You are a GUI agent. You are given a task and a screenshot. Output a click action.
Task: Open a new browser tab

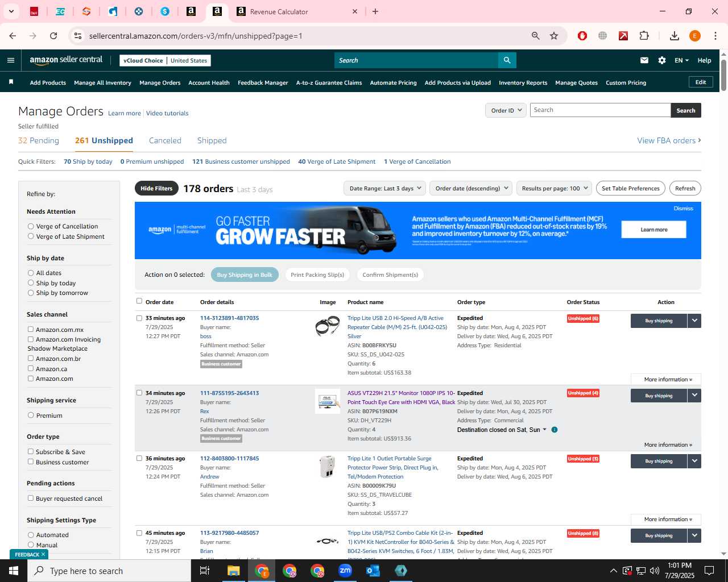tap(375, 11)
